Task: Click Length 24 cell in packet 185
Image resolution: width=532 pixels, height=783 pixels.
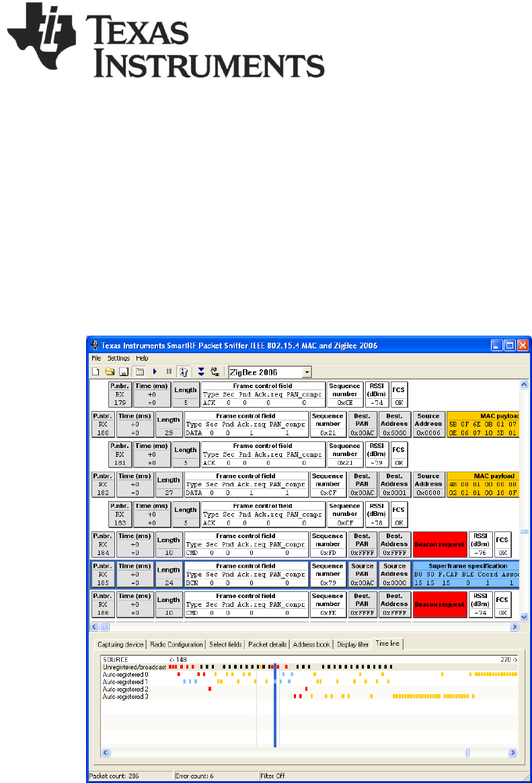Action: click(169, 574)
